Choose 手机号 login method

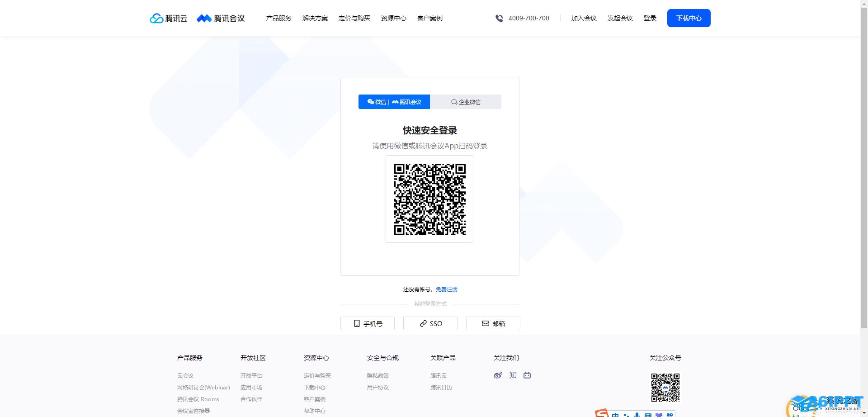coord(368,323)
